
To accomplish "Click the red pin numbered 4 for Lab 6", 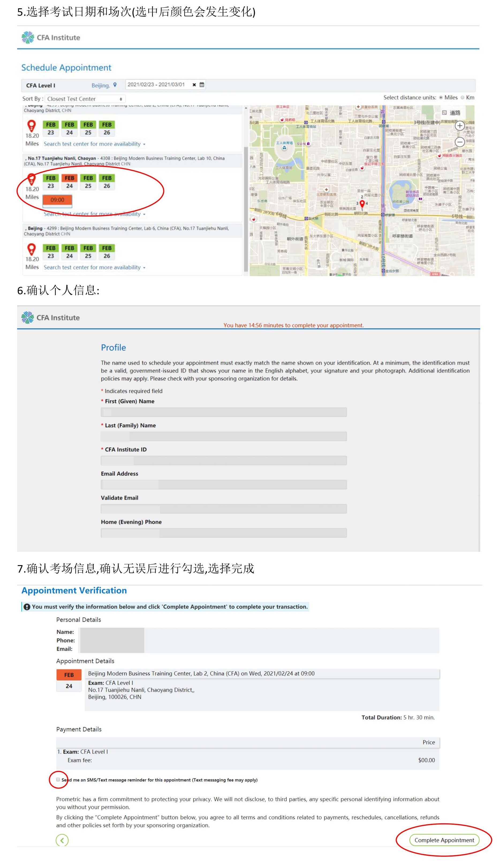I will (31, 250).
